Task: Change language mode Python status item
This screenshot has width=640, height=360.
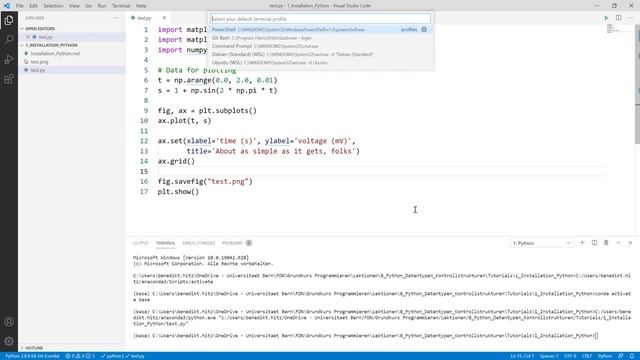Action: click(605, 356)
